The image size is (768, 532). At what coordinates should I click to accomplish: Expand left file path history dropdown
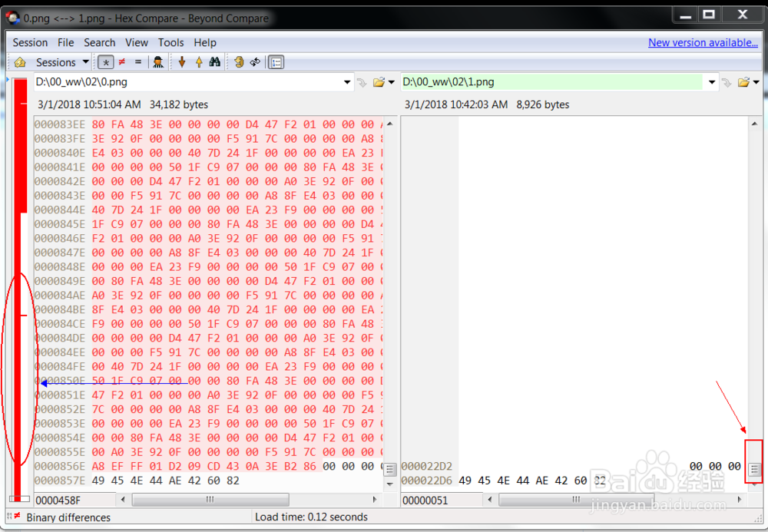pos(347,82)
